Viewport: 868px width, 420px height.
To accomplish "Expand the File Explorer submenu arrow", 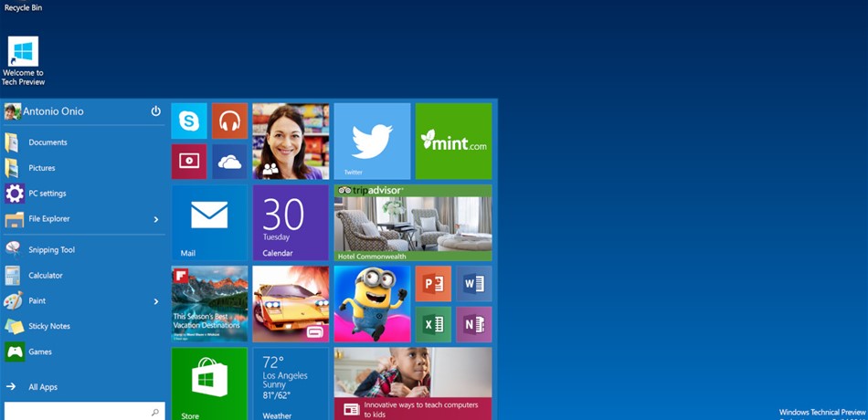I will click(156, 219).
